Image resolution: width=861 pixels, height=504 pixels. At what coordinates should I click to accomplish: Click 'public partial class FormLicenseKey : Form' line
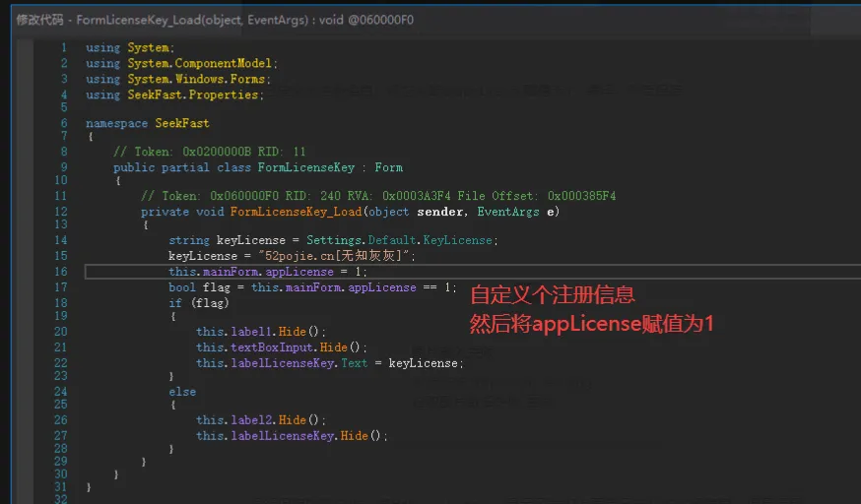[x=258, y=167]
